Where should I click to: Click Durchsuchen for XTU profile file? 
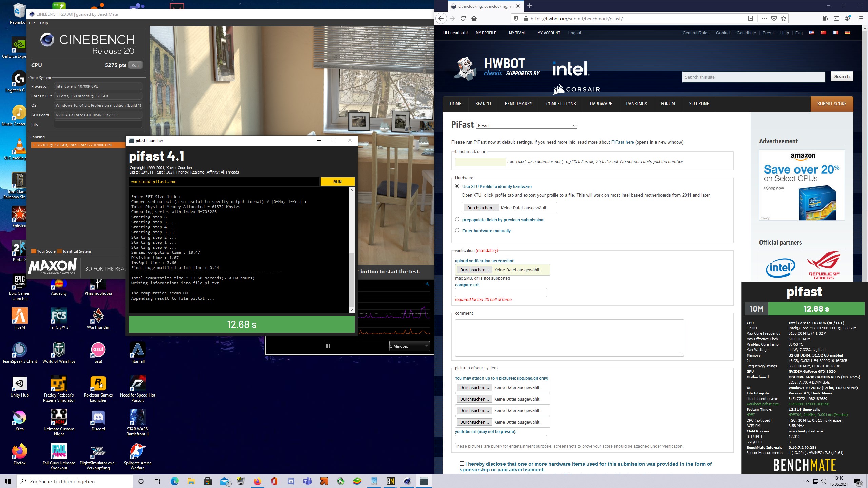481,208
